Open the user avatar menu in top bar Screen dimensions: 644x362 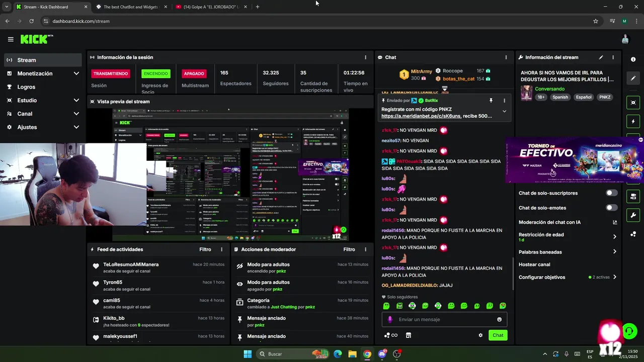[x=625, y=39]
